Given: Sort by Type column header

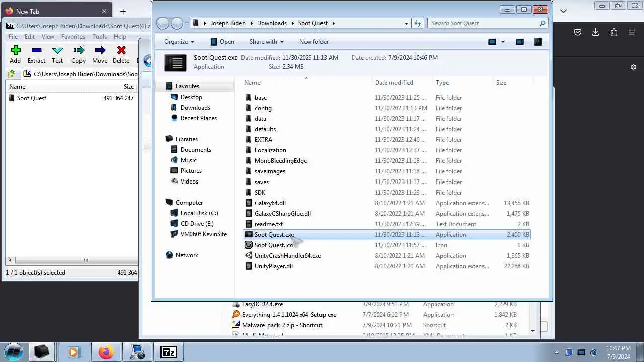Looking at the screenshot, I should 442,83.
